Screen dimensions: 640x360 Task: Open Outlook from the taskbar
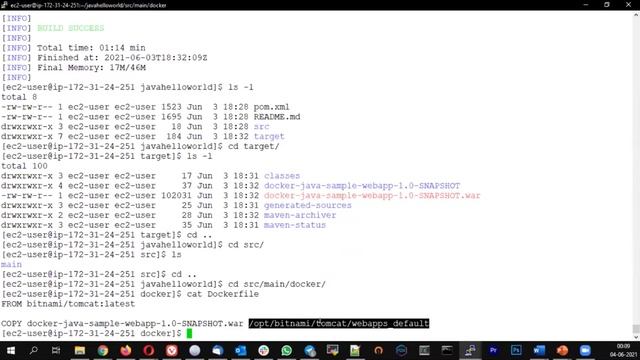[240, 350]
